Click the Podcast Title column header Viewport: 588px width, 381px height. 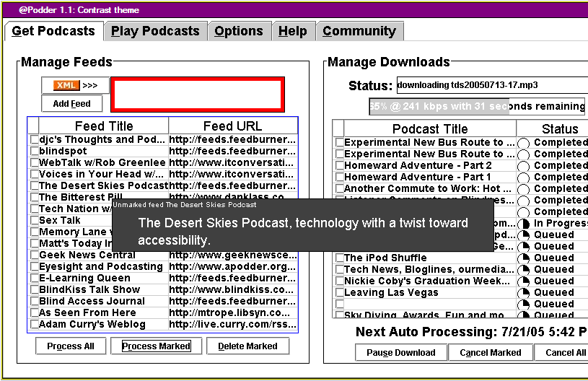coord(430,129)
